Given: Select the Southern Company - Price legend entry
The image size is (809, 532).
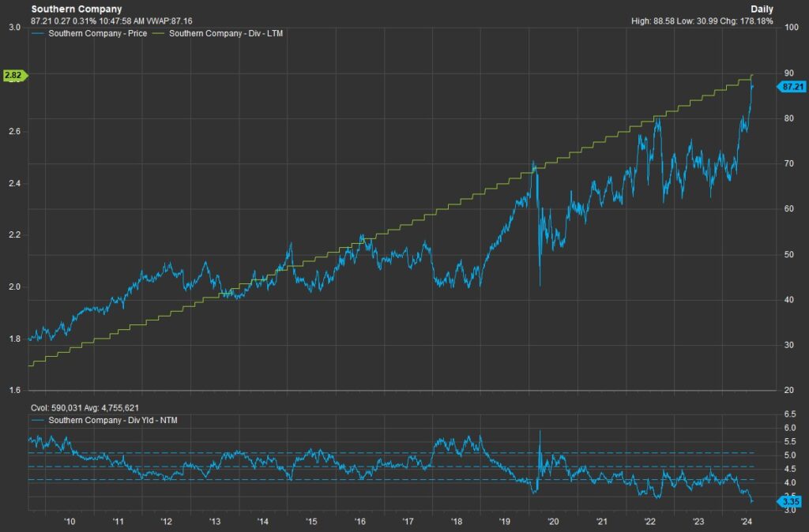Looking at the screenshot, I should (x=97, y=33).
